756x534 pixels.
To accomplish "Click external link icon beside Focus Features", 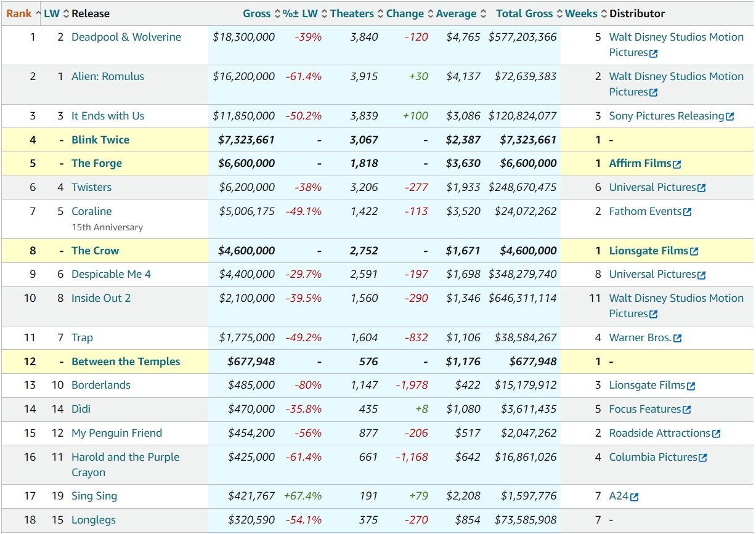I will [x=687, y=410].
